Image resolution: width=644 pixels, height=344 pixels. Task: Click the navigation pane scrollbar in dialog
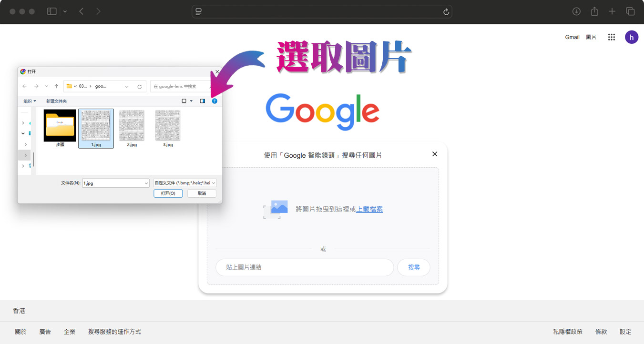point(33,159)
